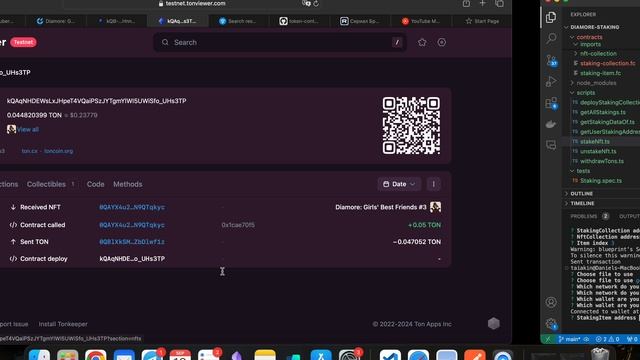Click the Safari tab overview icon

pyautogui.click(x=499, y=3)
